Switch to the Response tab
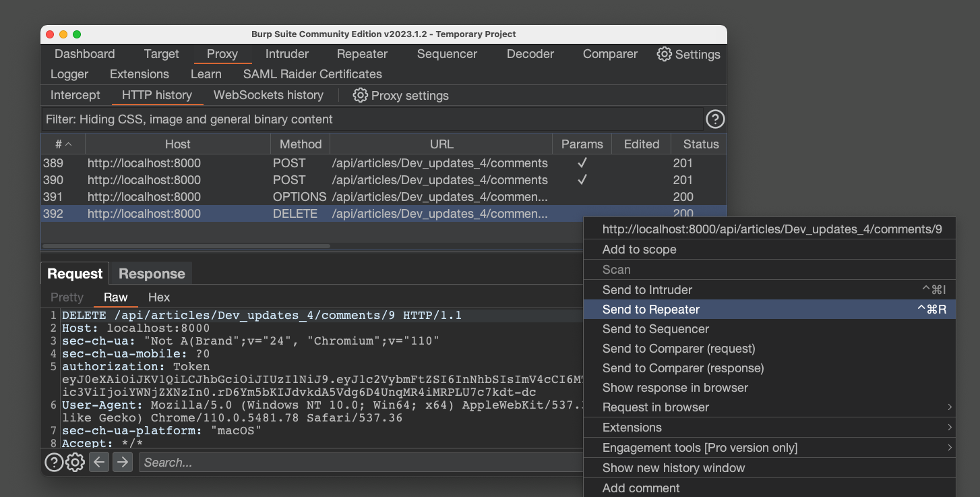 tap(152, 274)
